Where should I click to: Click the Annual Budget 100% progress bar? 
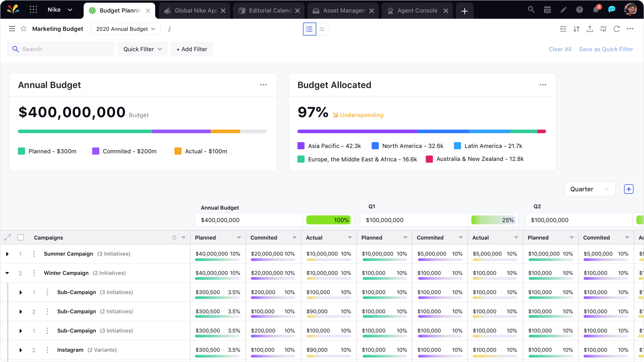point(328,220)
